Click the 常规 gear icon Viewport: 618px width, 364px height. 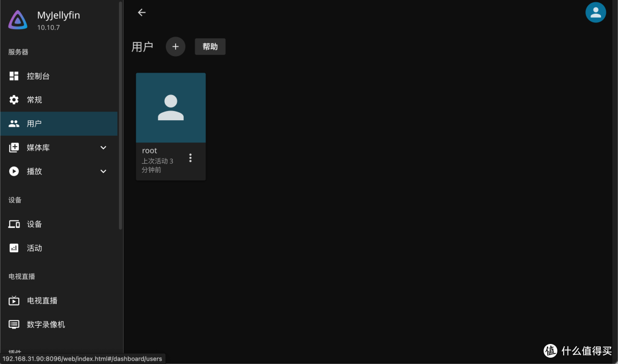14,100
